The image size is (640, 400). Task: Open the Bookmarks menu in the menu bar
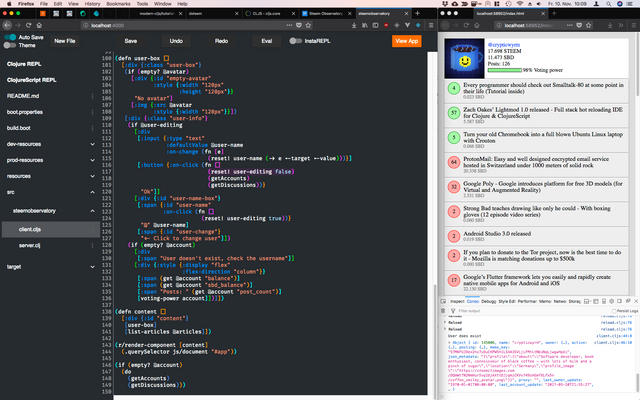pos(118,4)
